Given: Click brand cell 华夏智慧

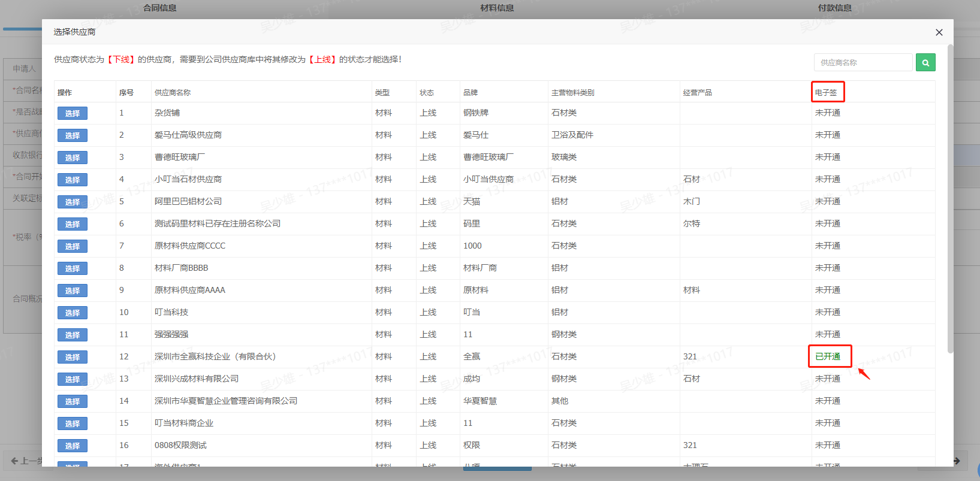Looking at the screenshot, I should (480, 401).
